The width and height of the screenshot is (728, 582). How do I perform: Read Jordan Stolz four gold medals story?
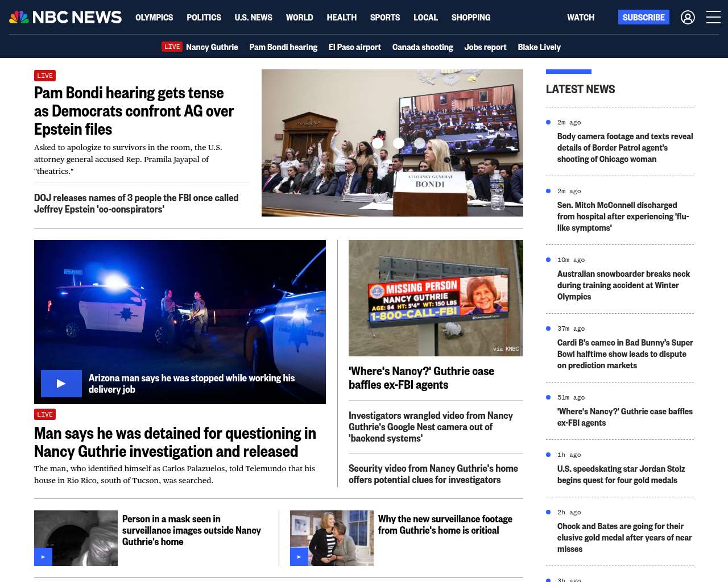621,475
